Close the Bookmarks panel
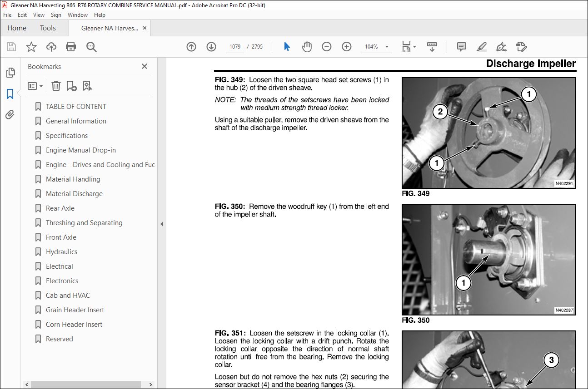 tap(145, 66)
